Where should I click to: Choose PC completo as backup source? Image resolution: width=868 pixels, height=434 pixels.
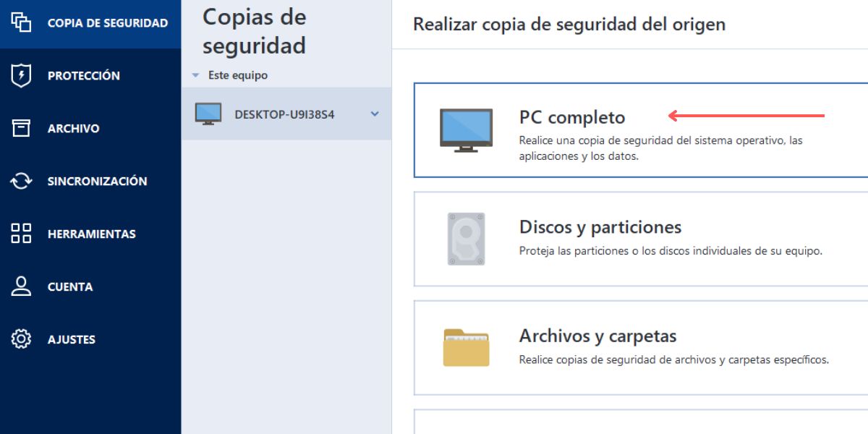pos(641,130)
